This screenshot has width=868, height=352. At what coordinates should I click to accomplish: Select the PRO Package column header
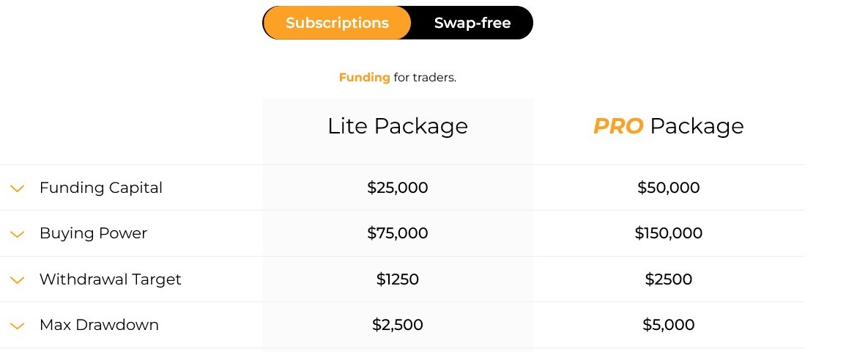point(668,126)
